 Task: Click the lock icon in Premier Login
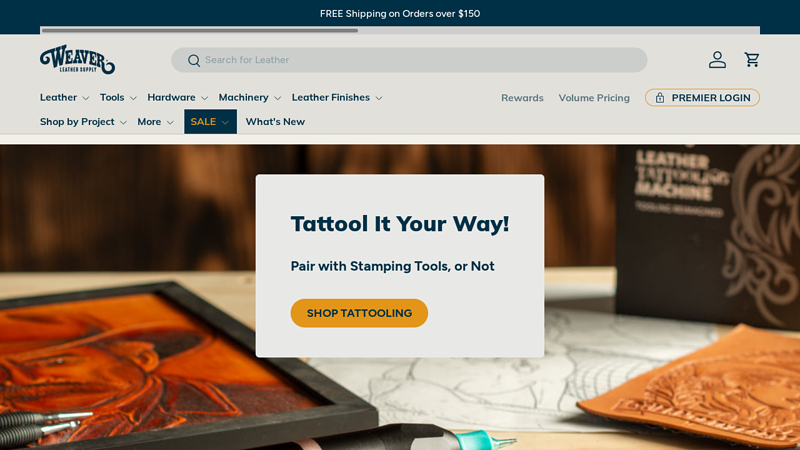tap(660, 97)
